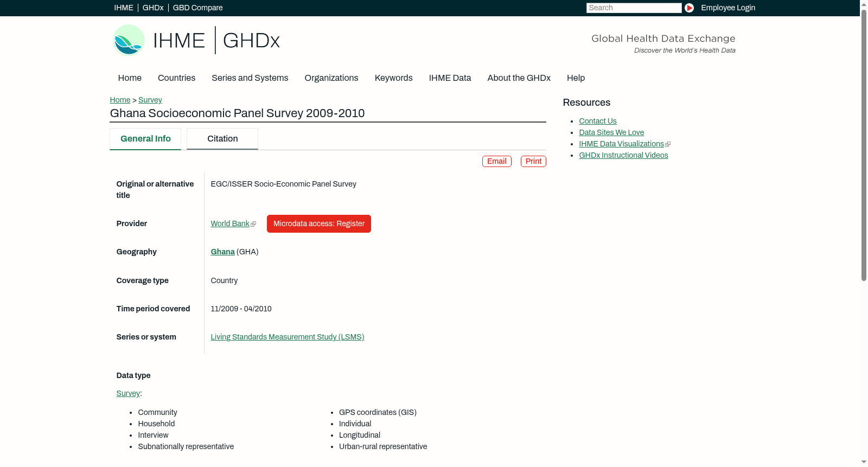Click the Home breadcrumb link
The image size is (868, 467).
120,100
